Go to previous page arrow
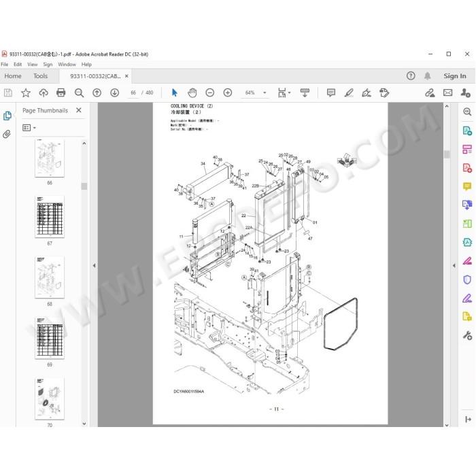Image resolution: width=476 pixels, height=476 pixels. (97, 92)
